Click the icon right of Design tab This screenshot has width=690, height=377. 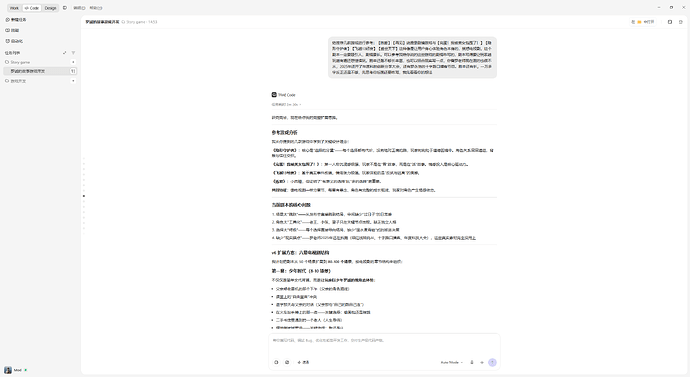[65, 8]
